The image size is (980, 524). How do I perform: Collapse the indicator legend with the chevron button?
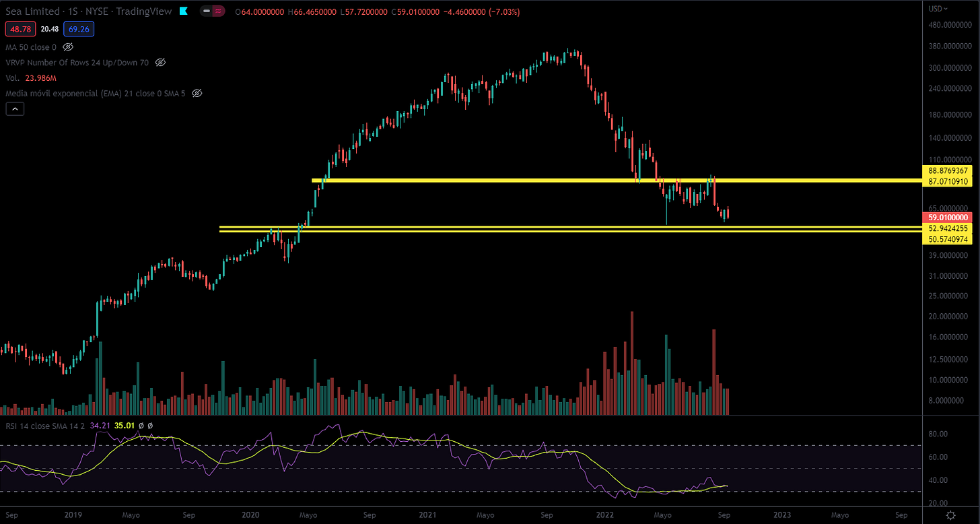(15, 109)
